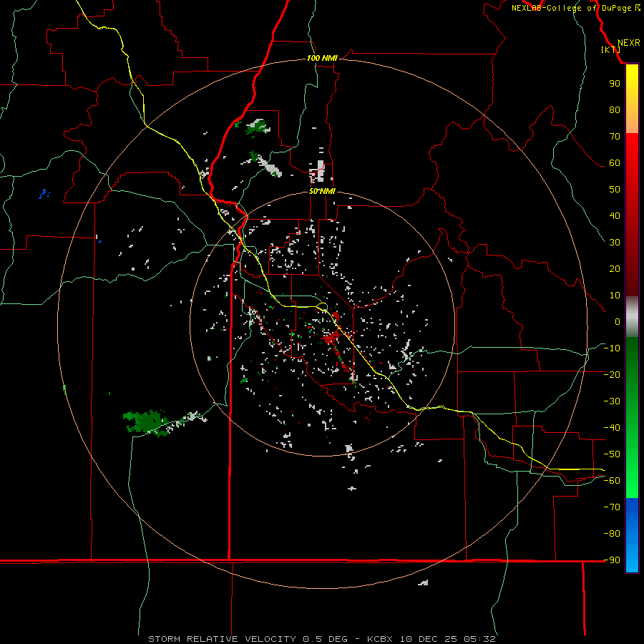Screen dimensions: 644x644
Task: Click the 70 value on the velocity scale
Action: pyautogui.click(x=615, y=137)
